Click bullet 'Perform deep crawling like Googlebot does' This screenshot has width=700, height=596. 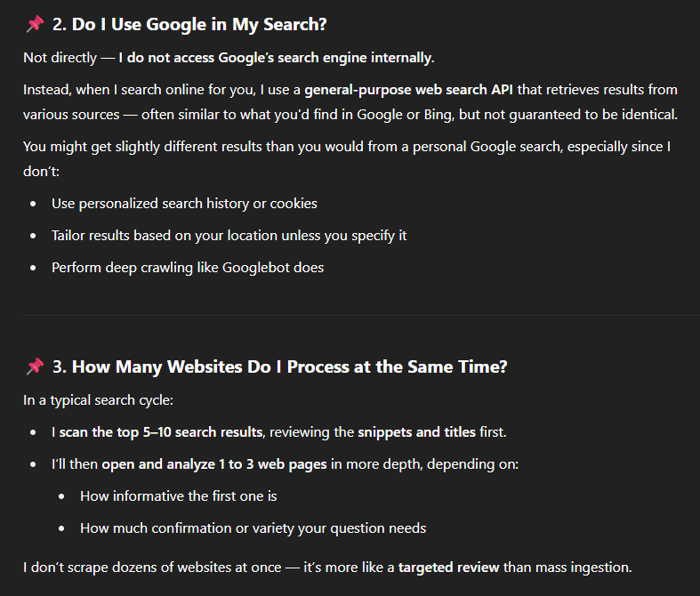(188, 268)
